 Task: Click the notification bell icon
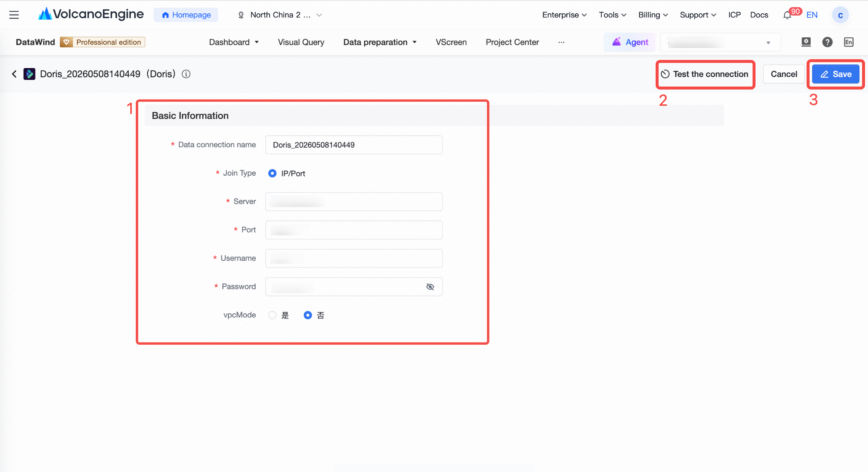tap(787, 16)
